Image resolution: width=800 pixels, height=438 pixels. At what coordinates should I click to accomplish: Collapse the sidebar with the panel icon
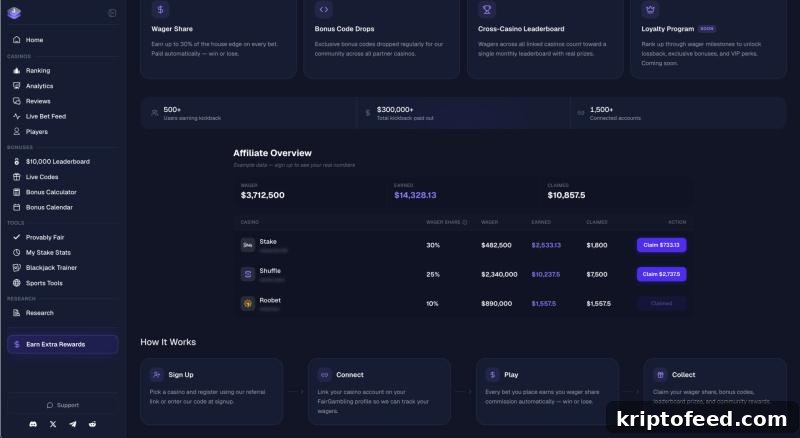click(112, 13)
